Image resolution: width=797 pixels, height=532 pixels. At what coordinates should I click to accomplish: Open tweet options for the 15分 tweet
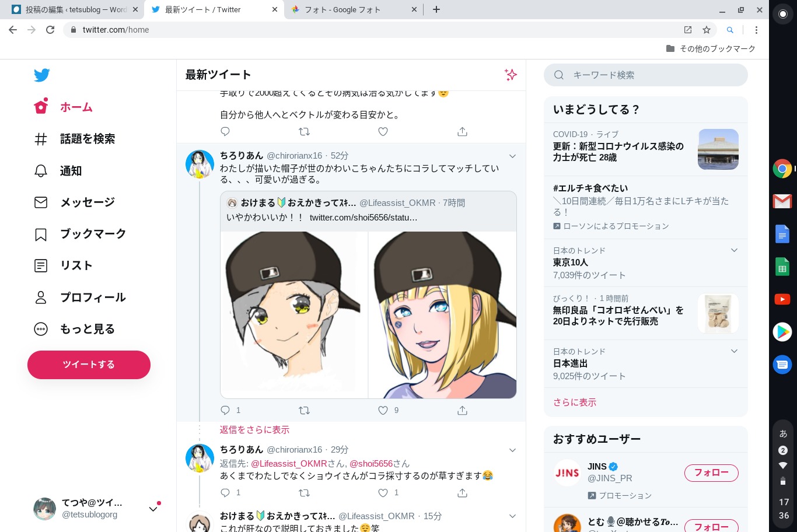tap(512, 516)
